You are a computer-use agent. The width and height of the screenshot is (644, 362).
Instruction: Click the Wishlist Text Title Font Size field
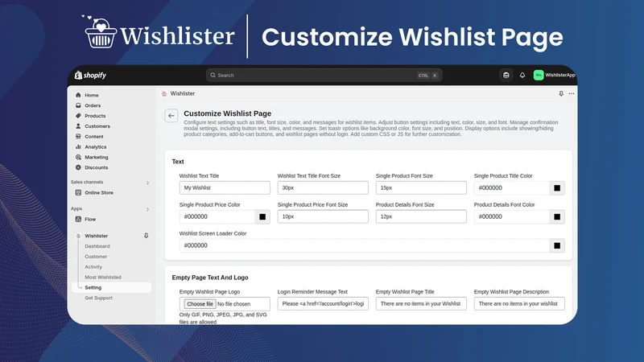click(323, 187)
